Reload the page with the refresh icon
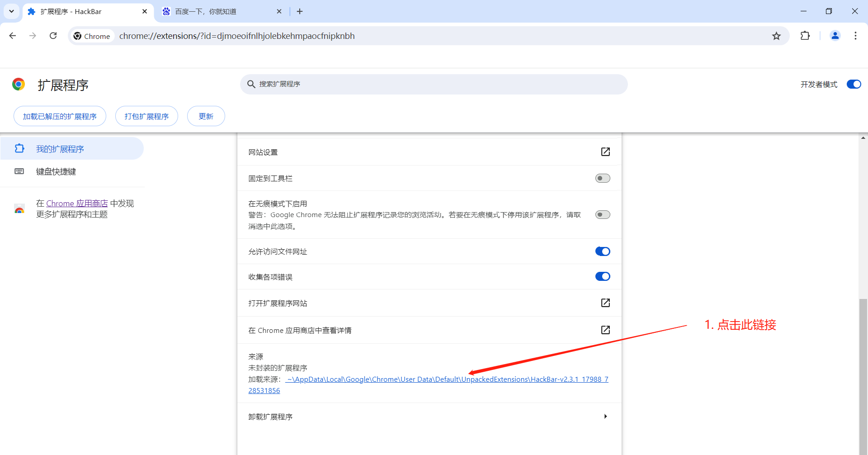Screen dimensions: 868x455 53,36
